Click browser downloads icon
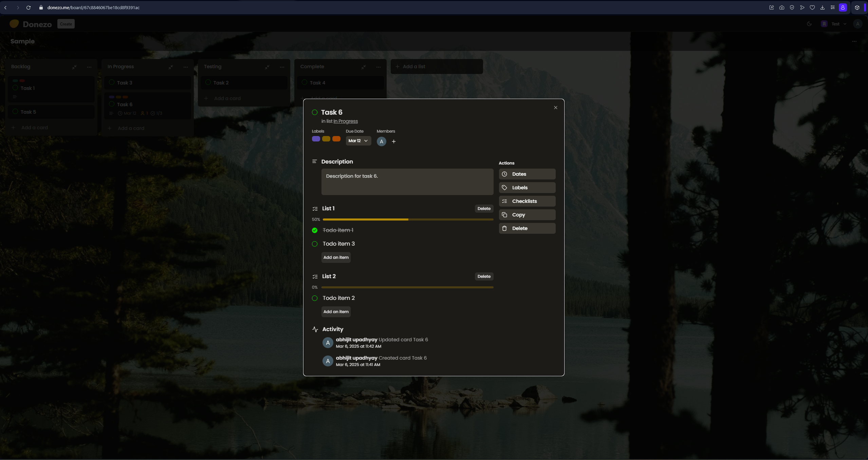The image size is (868, 460). (x=822, y=7)
